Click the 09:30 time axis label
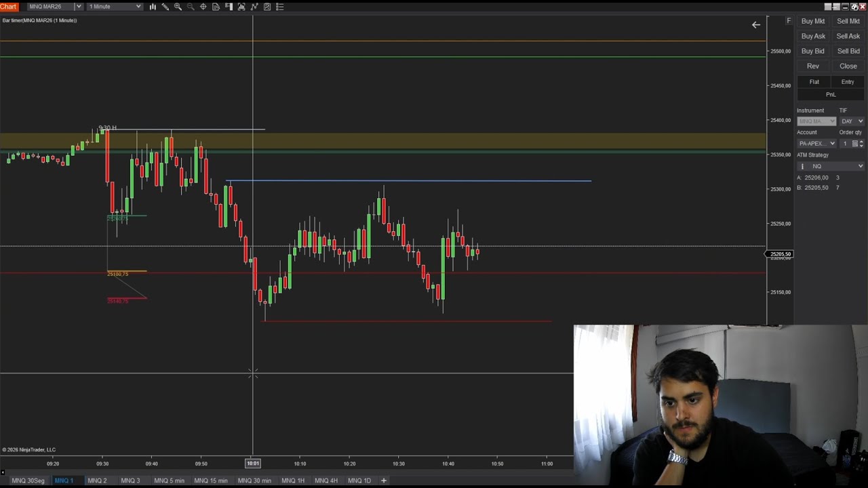Image resolution: width=868 pixels, height=488 pixels. [102, 464]
